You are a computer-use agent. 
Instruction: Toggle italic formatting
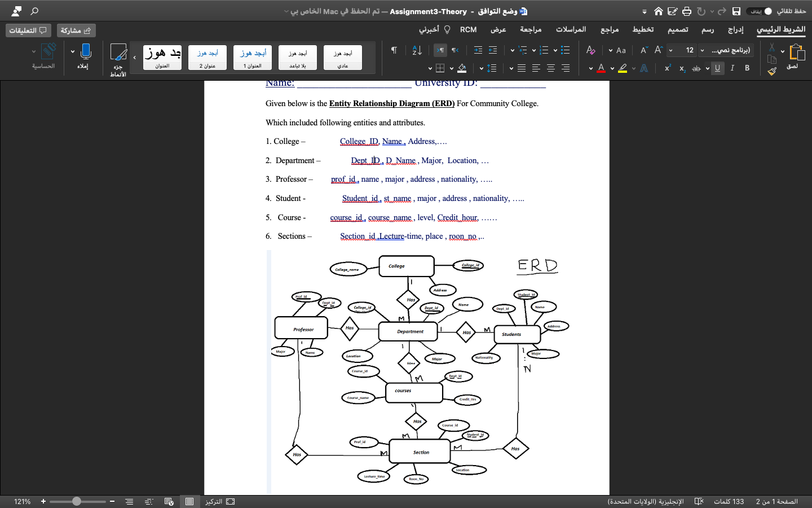tap(732, 68)
